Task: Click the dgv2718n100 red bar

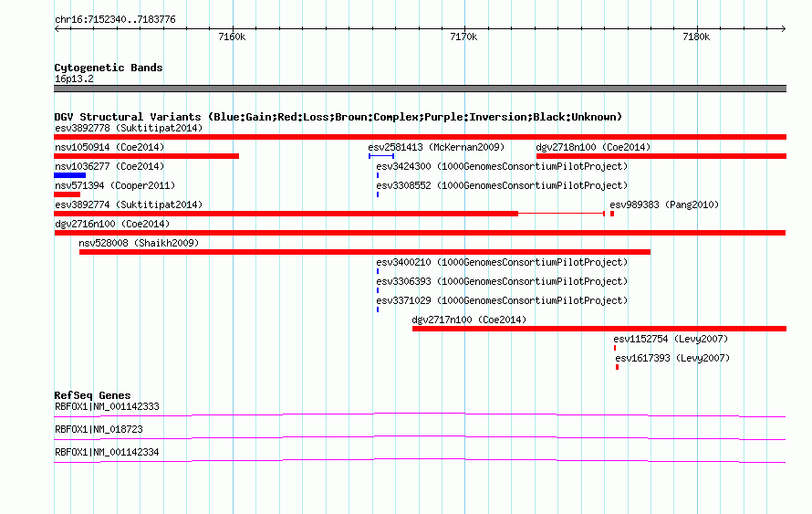Action: click(661, 156)
